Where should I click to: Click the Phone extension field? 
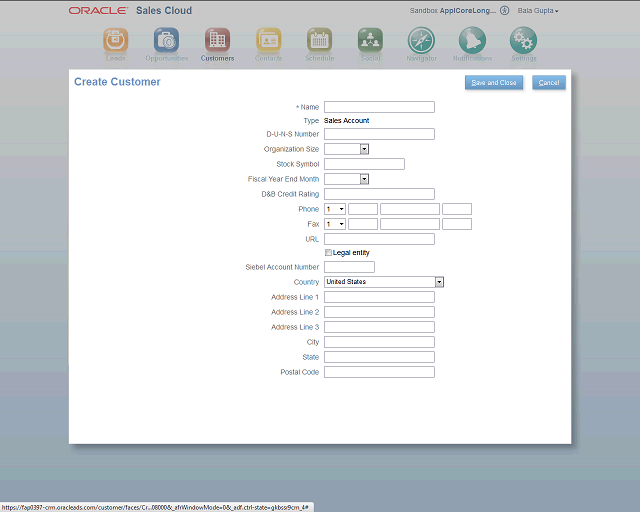(457, 209)
